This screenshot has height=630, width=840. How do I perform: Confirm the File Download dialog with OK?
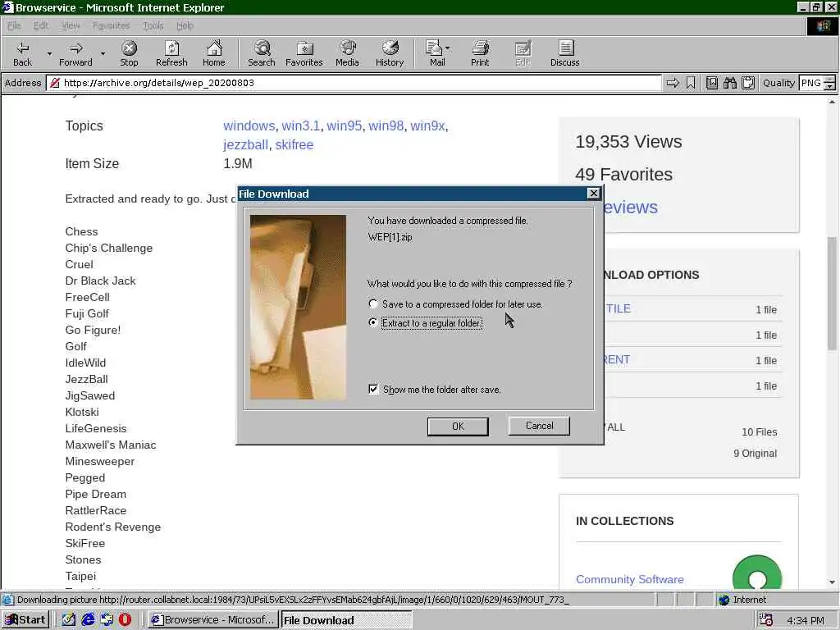[458, 427]
